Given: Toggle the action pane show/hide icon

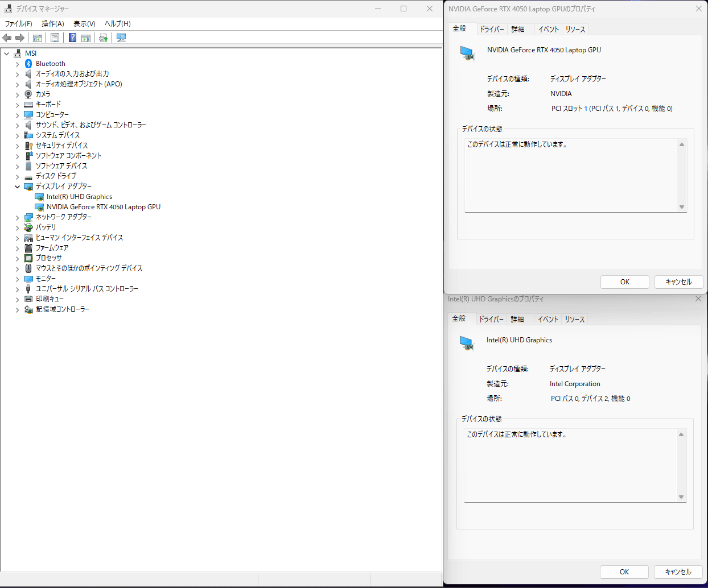Looking at the screenshot, I should pyautogui.click(x=86, y=38).
